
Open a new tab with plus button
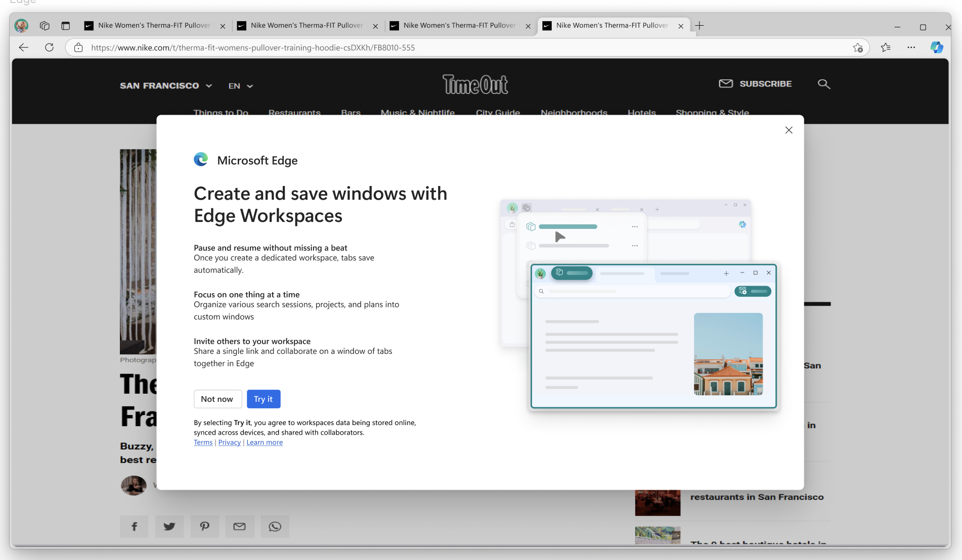[699, 25]
